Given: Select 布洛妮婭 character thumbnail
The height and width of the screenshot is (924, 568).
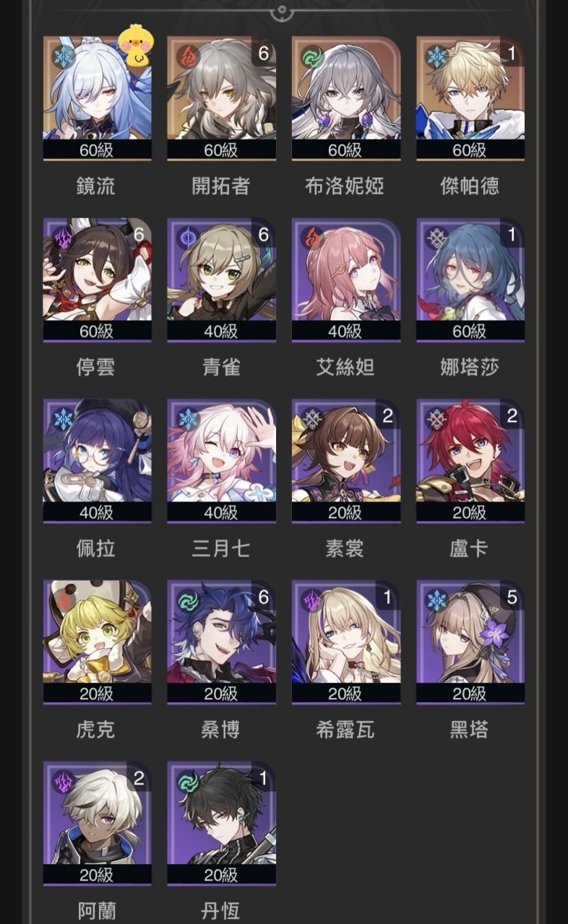Looking at the screenshot, I should coord(346,98).
